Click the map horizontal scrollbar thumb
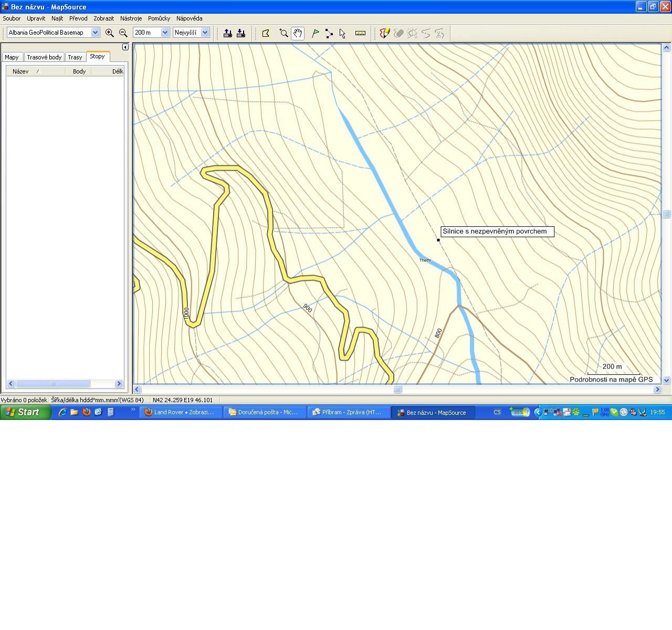This screenshot has height=630, width=672. 397,389
